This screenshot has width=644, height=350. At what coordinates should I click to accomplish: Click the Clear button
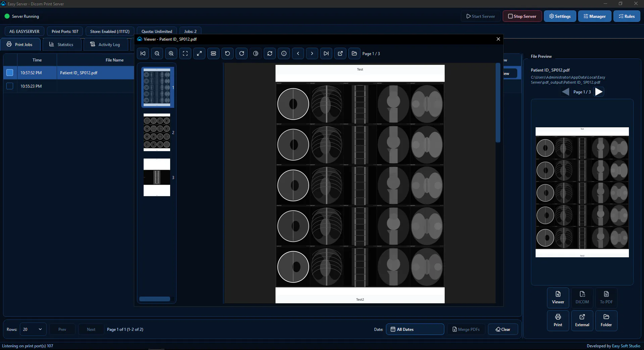[503, 329]
